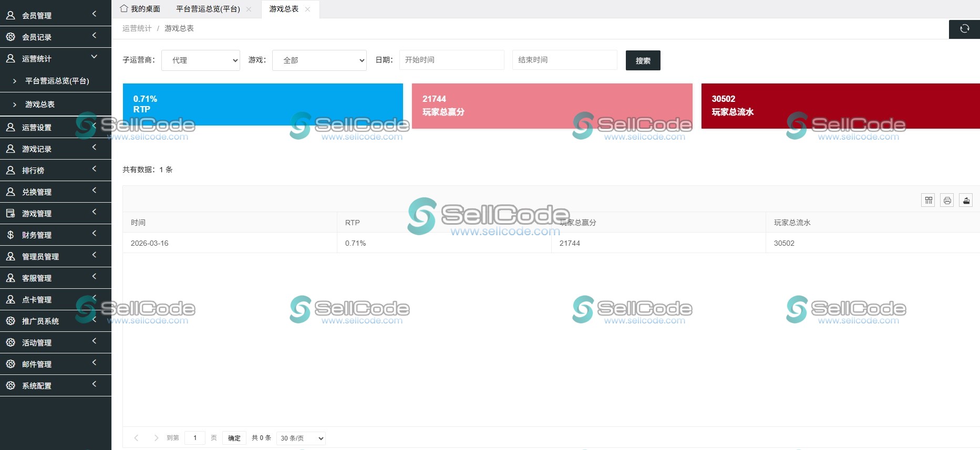Expand the 会员管理 menu chevron

point(94,14)
